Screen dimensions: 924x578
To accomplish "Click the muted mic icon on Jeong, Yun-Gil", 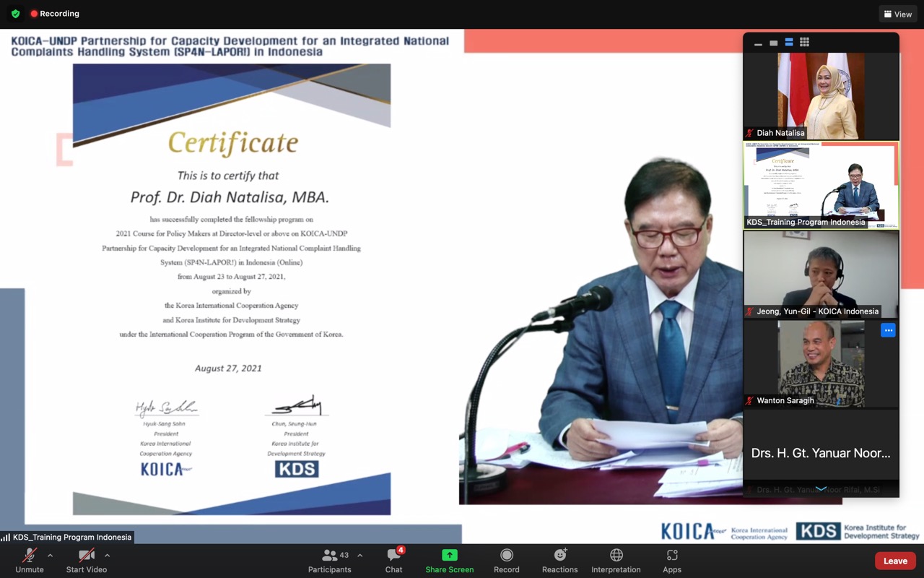I will pos(750,311).
